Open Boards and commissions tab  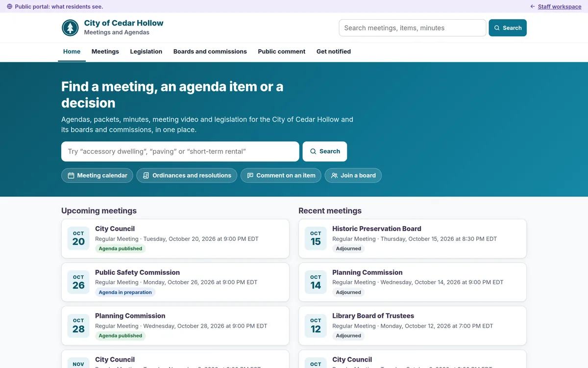click(x=210, y=52)
